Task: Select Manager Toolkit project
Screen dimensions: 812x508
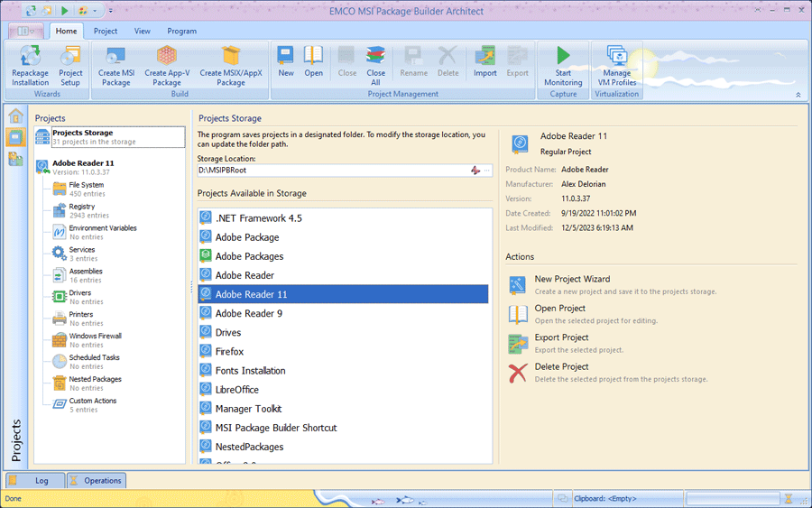Action: pos(343,409)
